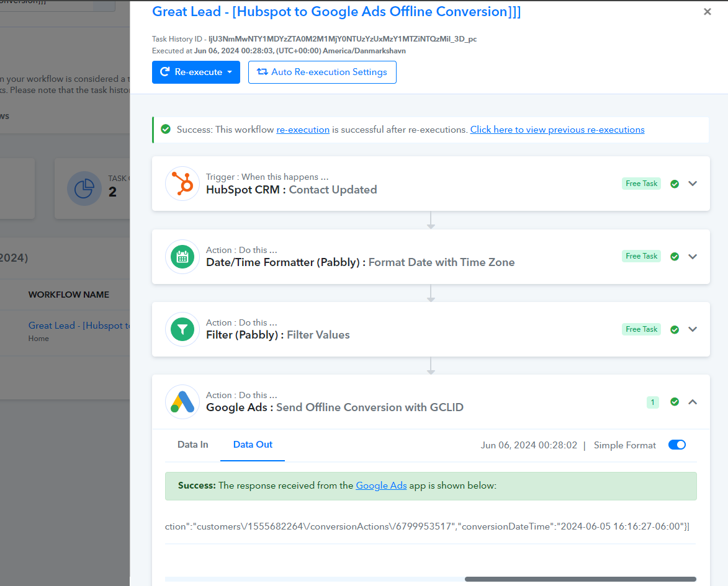Click the Filter (Pabbly) funnel icon

click(182, 329)
